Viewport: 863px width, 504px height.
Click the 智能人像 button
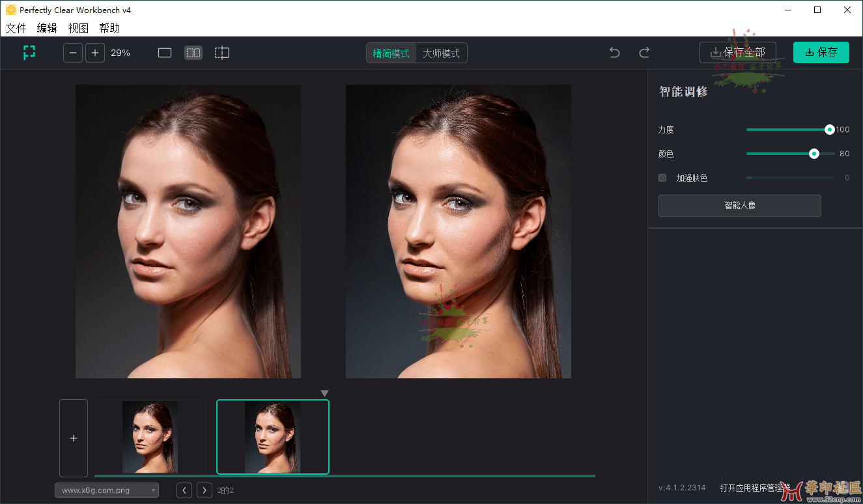(x=739, y=206)
